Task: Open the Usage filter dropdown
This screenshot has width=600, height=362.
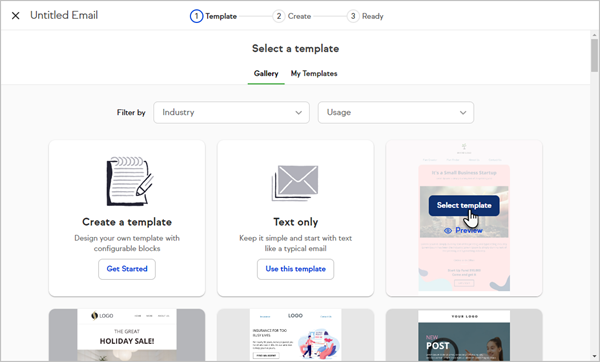Action: point(396,113)
